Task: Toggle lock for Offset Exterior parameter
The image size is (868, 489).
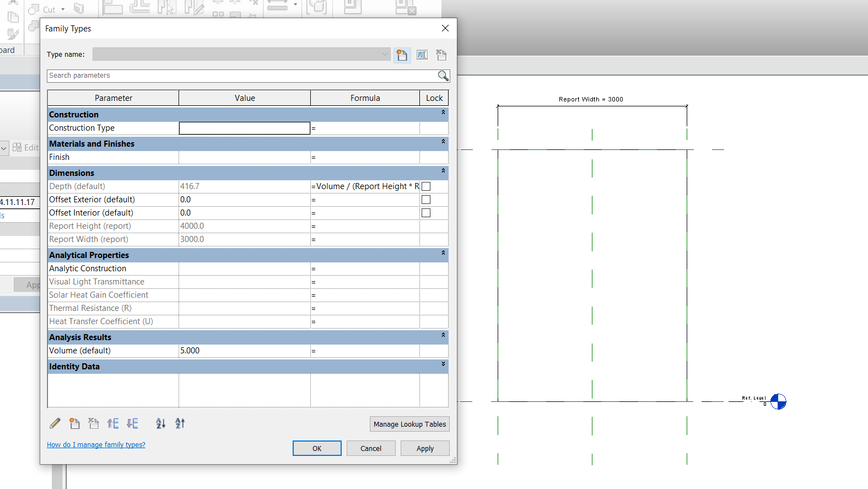Action: point(426,200)
